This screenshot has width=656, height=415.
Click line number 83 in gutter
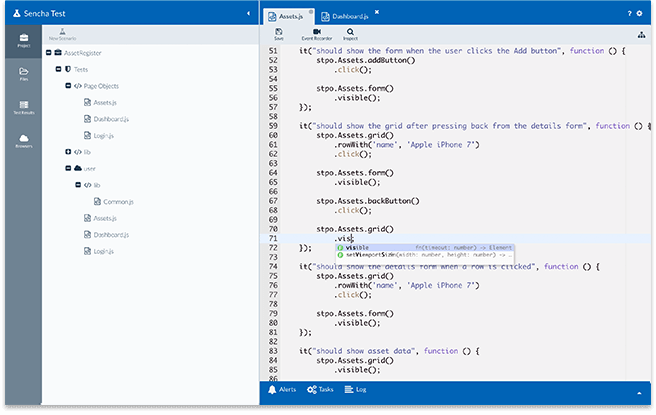point(273,351)
